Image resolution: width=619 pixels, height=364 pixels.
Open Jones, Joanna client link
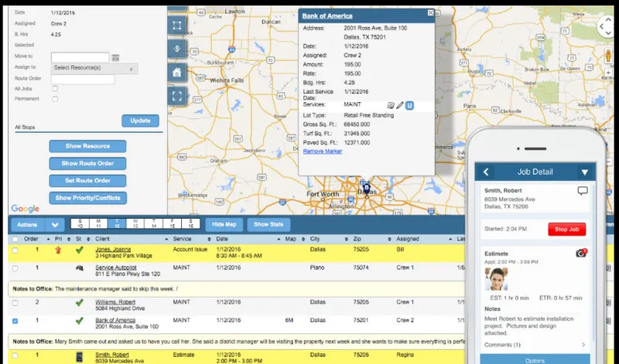[113, 250]
